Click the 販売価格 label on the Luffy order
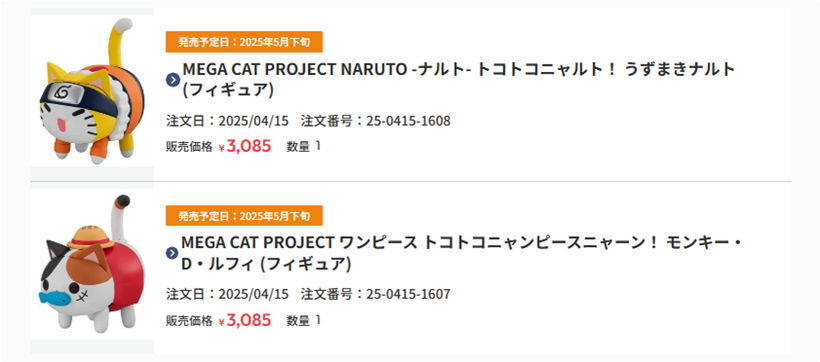 coord(189,320)
